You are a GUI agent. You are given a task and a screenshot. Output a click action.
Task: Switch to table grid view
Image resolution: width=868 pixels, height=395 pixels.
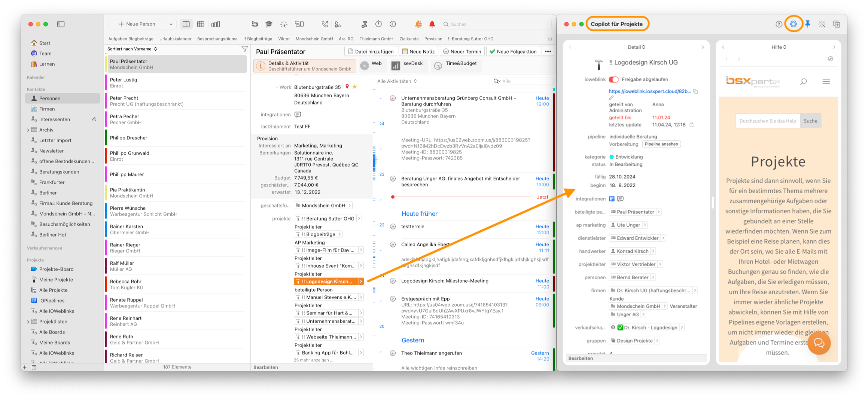pos(201,24)
